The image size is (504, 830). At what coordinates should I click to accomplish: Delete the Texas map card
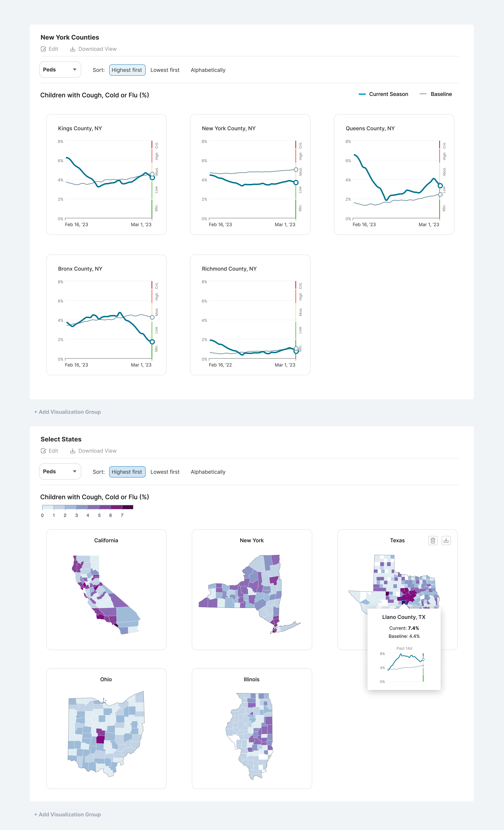tap(433, 541)
